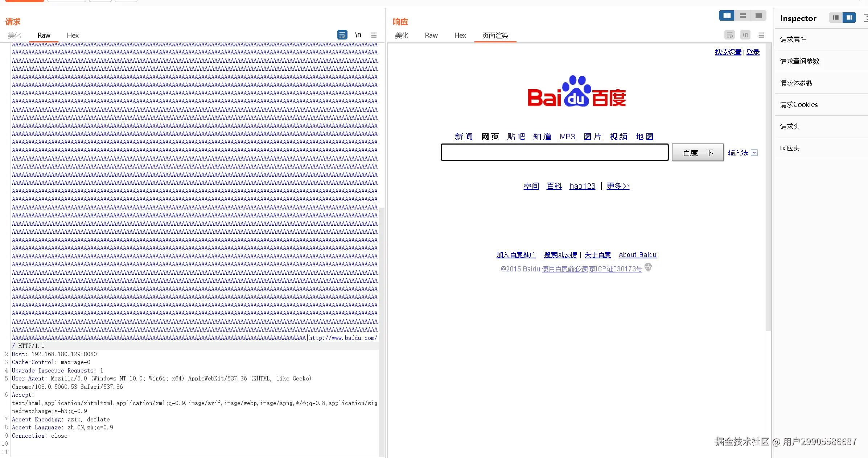The image size is (868, 458).
Task: Open response panel hamburger menu
Action: 761,35
